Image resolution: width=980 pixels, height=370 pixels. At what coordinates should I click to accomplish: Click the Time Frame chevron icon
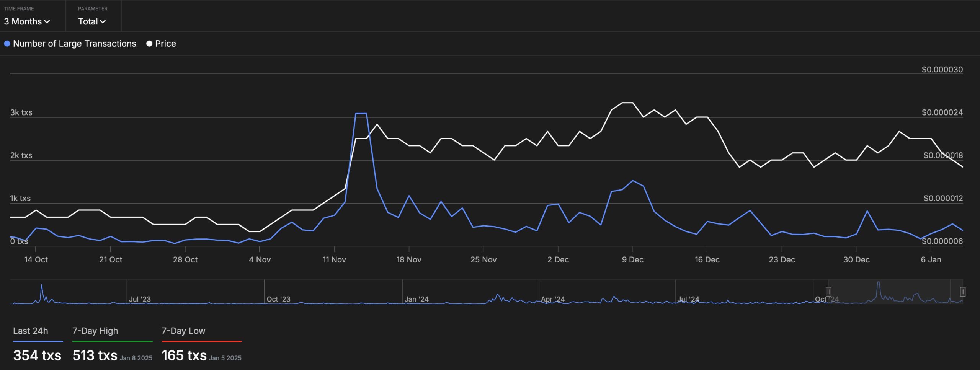47,22
